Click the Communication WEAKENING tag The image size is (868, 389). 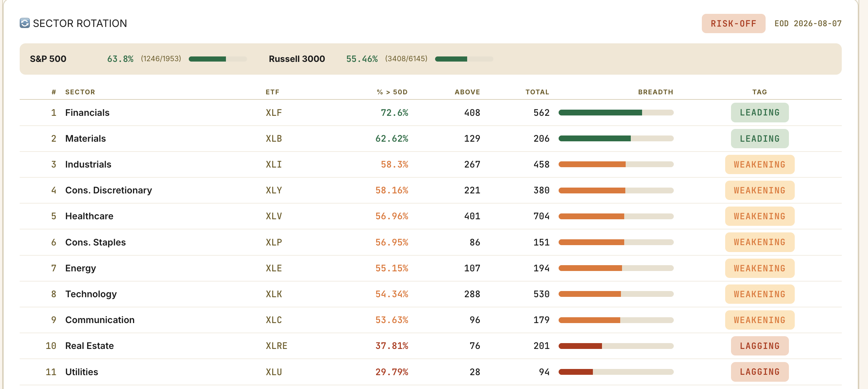pyautogui.click(x=760, y=320)
